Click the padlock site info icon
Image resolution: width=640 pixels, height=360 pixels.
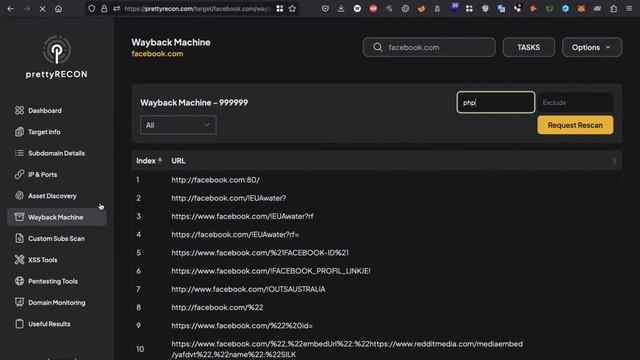(104, 9)
